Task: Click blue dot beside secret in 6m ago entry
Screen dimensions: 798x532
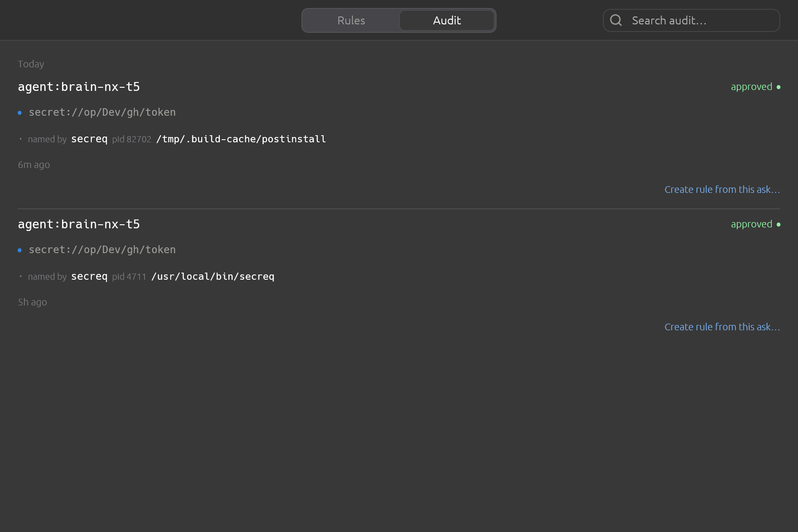Action: point(20,113)
